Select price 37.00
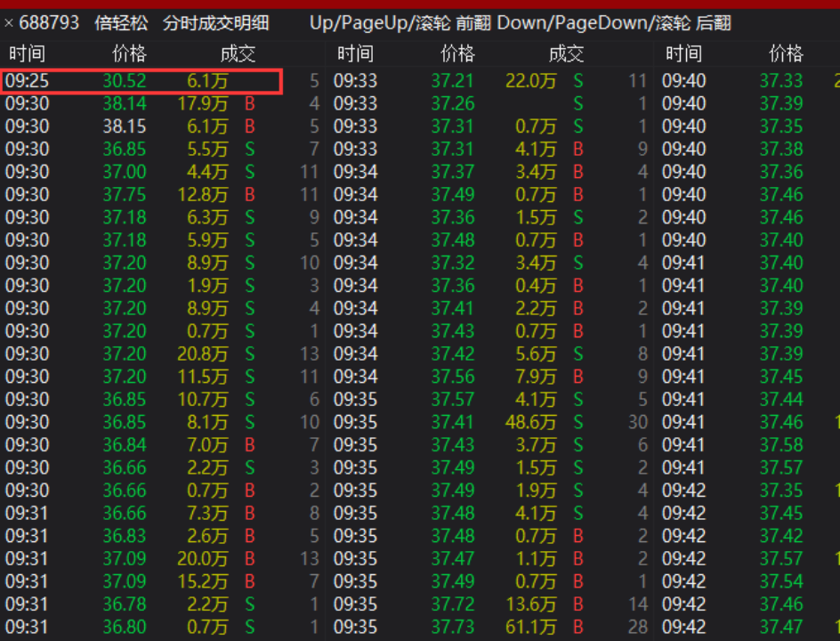This screenshot has width=840, height=641. (x=125, y=172)
